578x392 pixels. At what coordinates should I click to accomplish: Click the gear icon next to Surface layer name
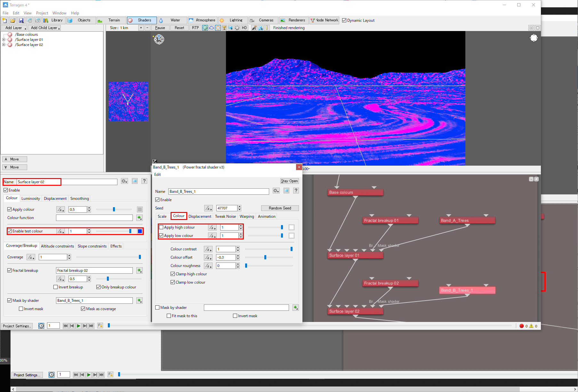[124, 181]
